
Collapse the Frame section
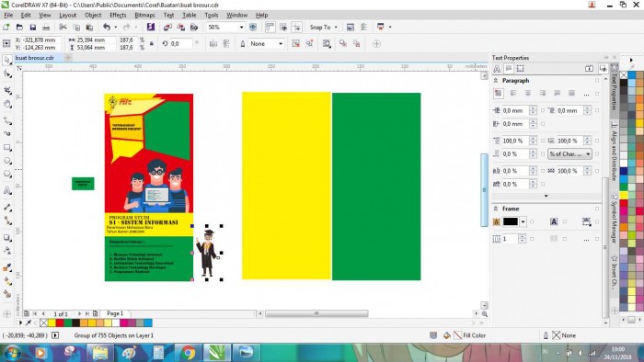coord(496,209)
